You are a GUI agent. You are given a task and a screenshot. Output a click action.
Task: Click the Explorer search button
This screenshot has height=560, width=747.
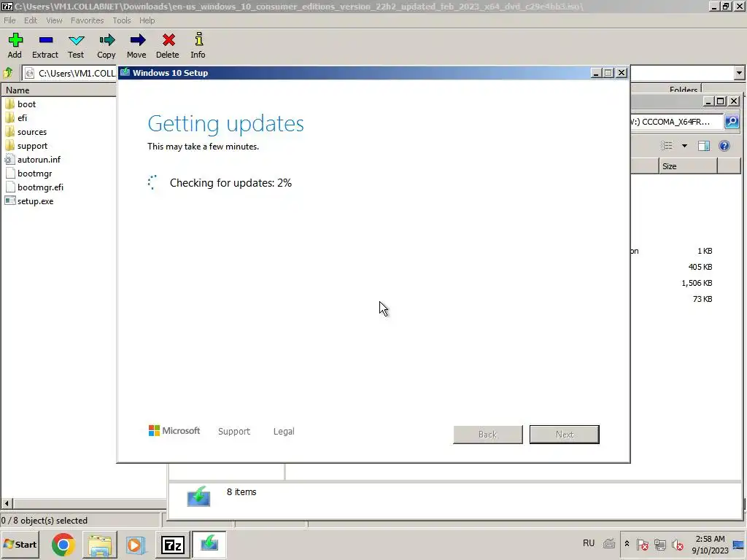tap(732, 122)
